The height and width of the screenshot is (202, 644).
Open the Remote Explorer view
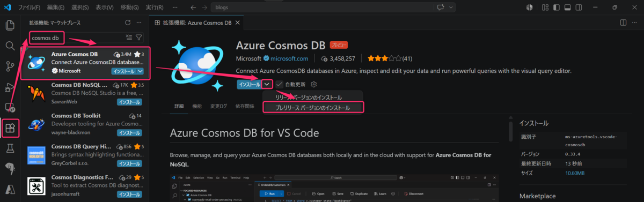pyautogui.click(x=10, y=108)
